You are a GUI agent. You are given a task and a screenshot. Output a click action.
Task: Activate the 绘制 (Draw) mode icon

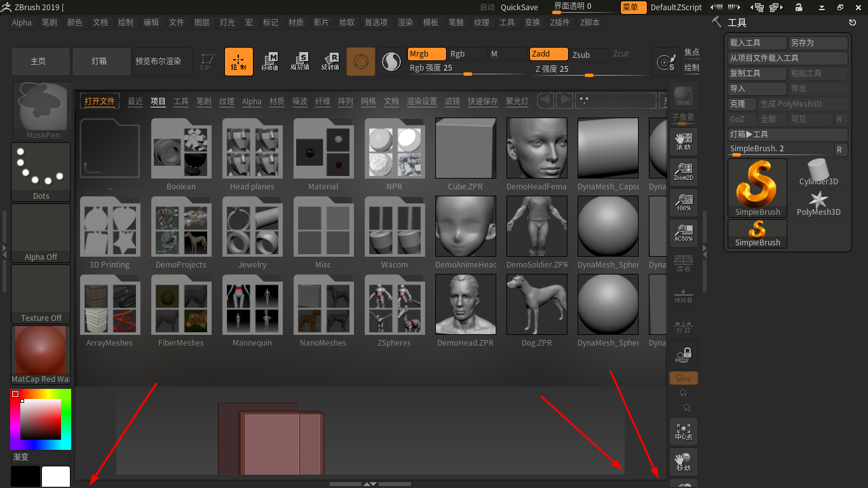click(x=238, y=61)
